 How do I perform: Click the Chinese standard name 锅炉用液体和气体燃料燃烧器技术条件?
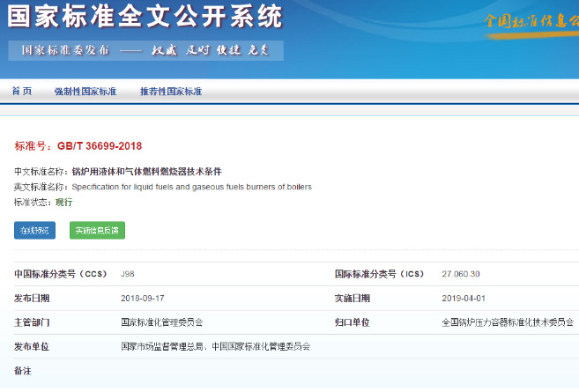[146, 172]
